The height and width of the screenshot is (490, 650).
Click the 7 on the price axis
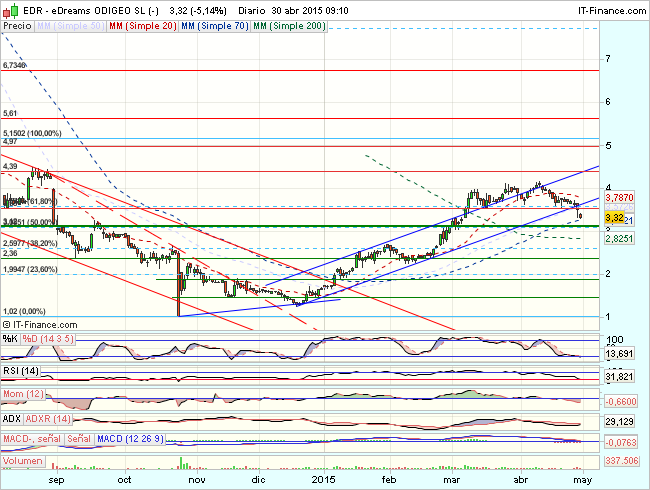click(x=608, y=58)
